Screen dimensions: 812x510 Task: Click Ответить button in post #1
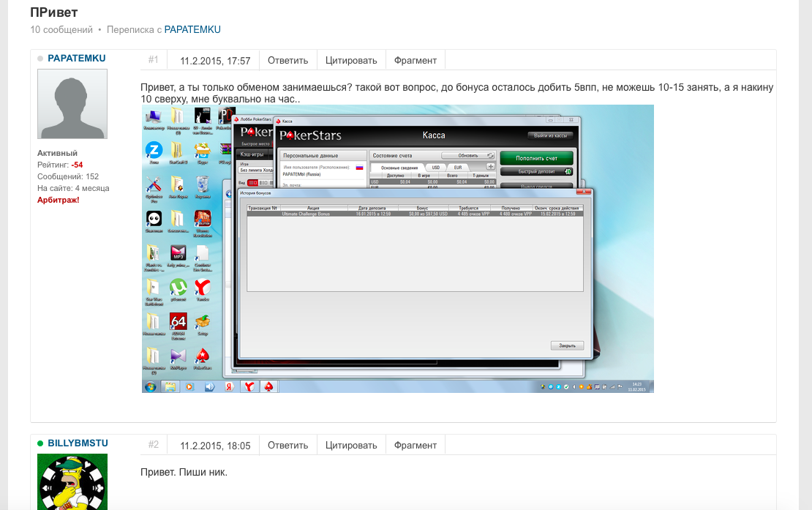click(288, 61)
